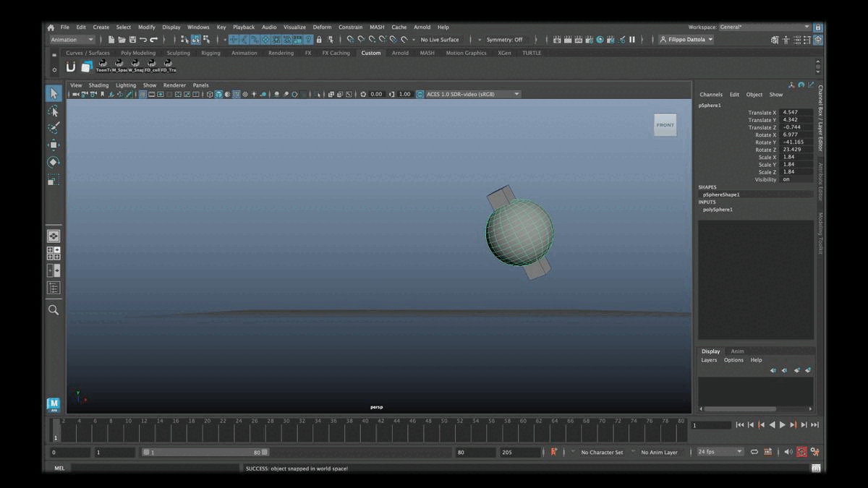Select the arrow Select tool
The height and width of the screenshot is (488, 868).
pyautogui.click(x=54, y=93)
